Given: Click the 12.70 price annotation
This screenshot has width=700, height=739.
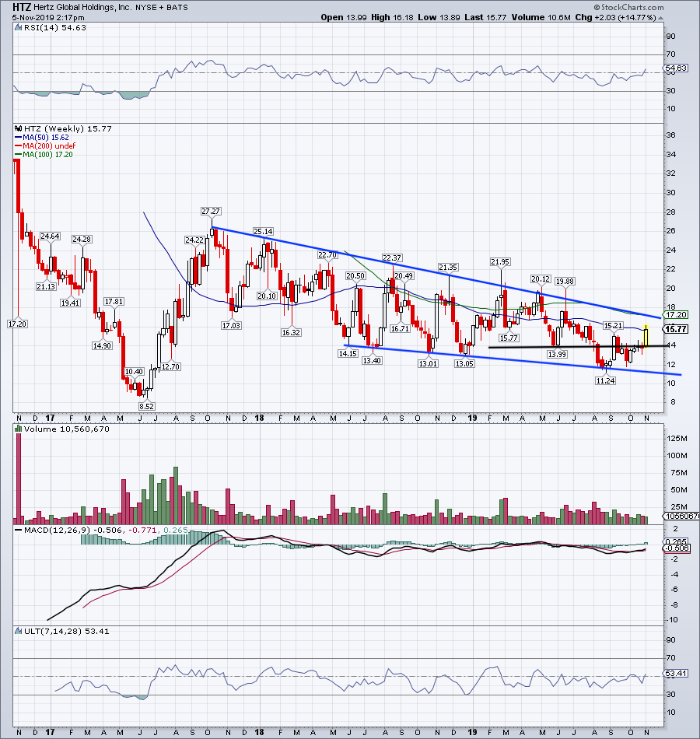Looking at the screenshot, I should [x=170, y=366].
